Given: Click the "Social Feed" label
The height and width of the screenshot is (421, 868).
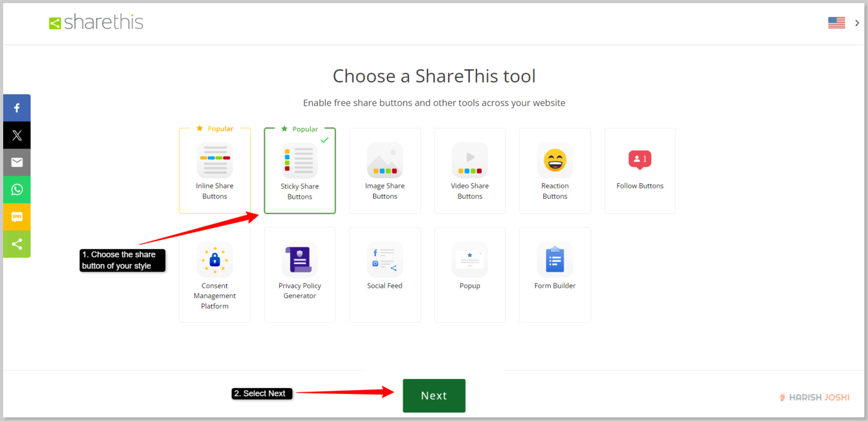Looking at the screenshot, I should pyautogui.click(x=385, y=286).
